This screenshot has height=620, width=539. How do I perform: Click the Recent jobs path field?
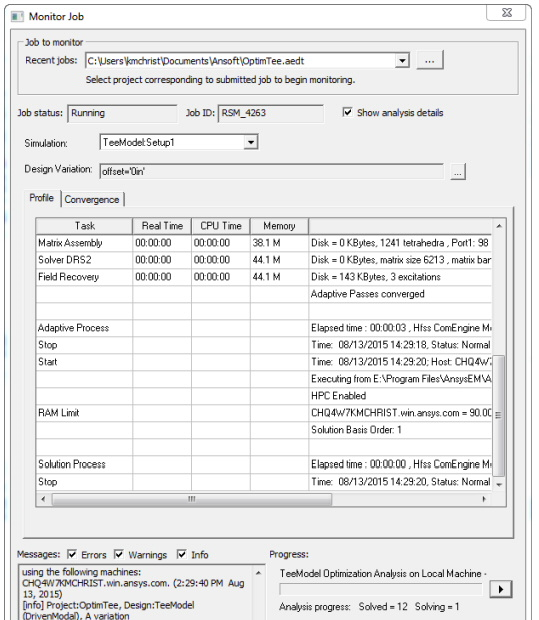pyautogui.click(x=240, y=61)
